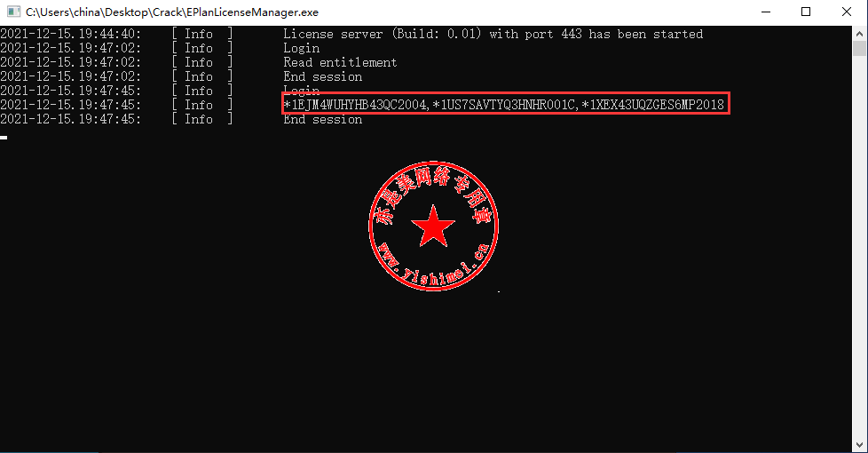The height and width of the screenshot is (453, 868).
Task: Click the console app icon in title bar
Action: pyautogui.click(x=13, y=12)
